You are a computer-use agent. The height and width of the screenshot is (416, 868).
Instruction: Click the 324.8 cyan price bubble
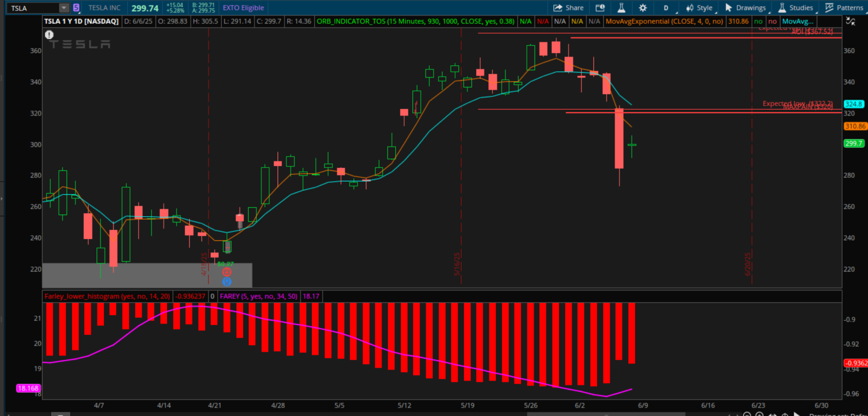854,104
